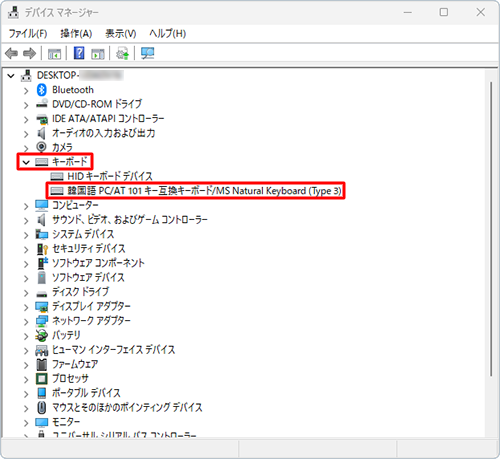The image size is (500, 459).
Task: Click the Forward arrow toolbar icon
Action: coord(29,53)
